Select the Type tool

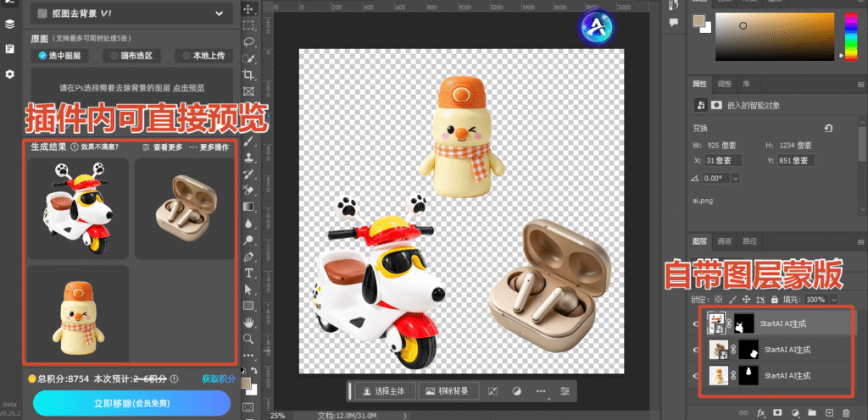(x=248, y=273)
